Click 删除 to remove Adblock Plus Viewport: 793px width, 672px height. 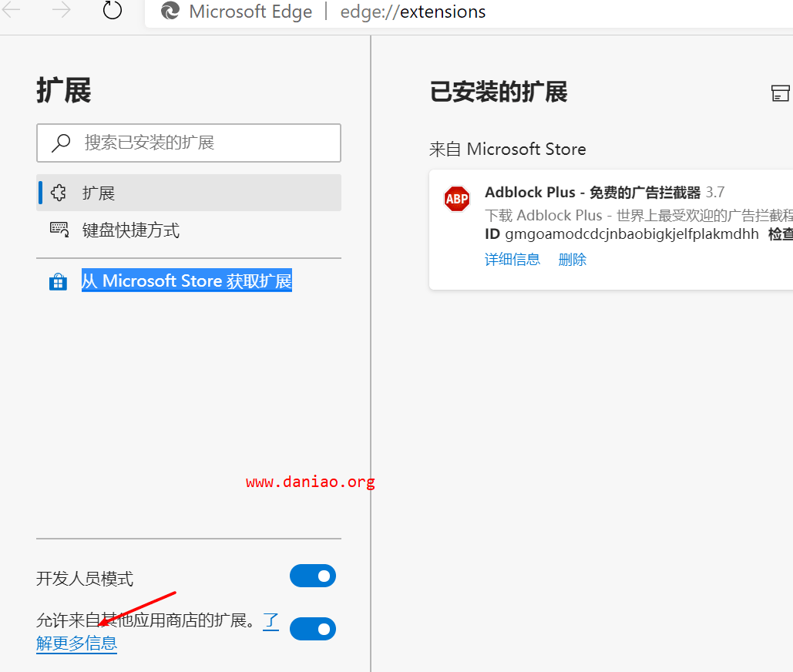(x=573, y=260)
